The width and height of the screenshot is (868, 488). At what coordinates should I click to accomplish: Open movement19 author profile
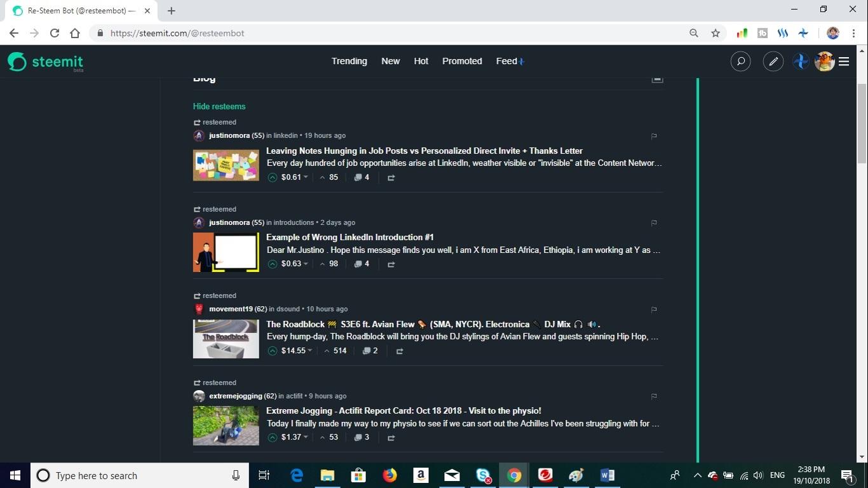click(231, 309)
